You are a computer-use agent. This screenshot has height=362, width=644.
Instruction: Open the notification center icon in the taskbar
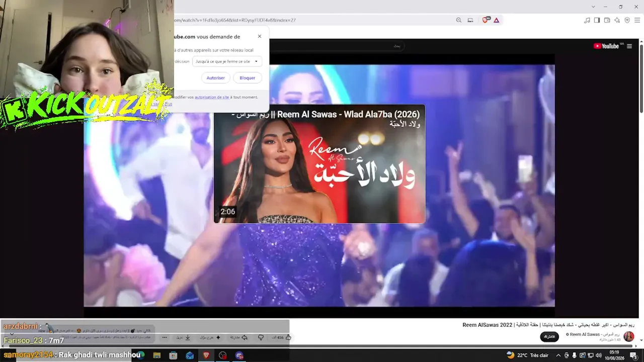tap(633, 355)
